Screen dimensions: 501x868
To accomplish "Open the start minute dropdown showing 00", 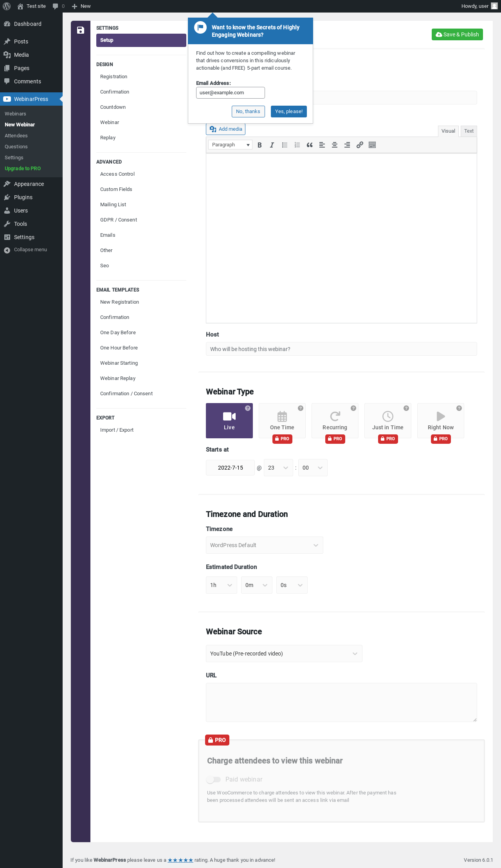I will [x=313, y=468].
